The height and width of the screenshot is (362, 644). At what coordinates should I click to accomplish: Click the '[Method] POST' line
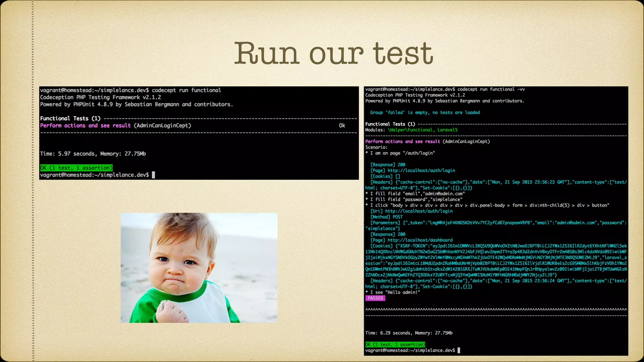point(386,217)
